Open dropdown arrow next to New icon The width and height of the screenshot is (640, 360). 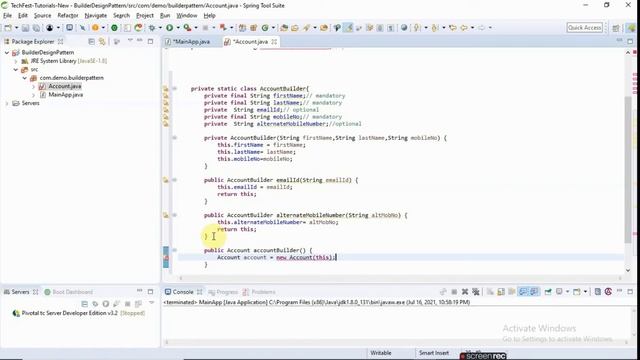(x=16, y=28)
